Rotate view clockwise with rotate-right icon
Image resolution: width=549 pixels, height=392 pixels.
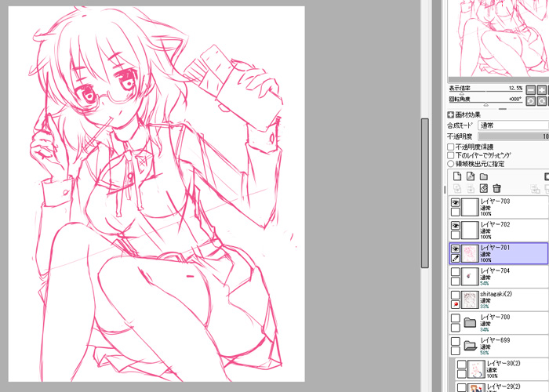542,101
